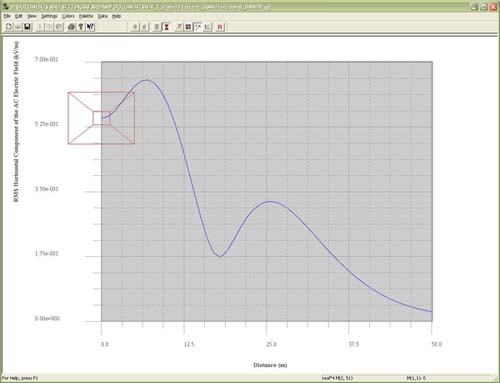The width and height of the screenshot is (500, 383).
Task: Open the Settings menu
Action: click(49, 16)
